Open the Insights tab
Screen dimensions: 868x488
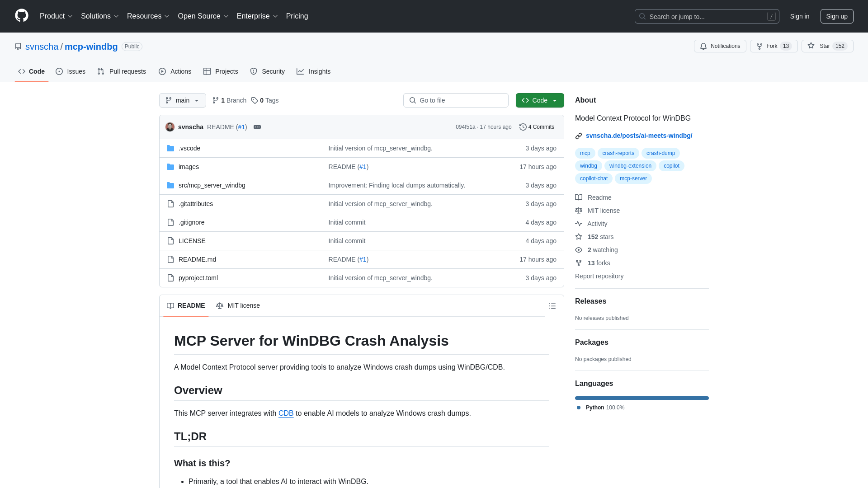pyautogui.click(x=314, y=71)
